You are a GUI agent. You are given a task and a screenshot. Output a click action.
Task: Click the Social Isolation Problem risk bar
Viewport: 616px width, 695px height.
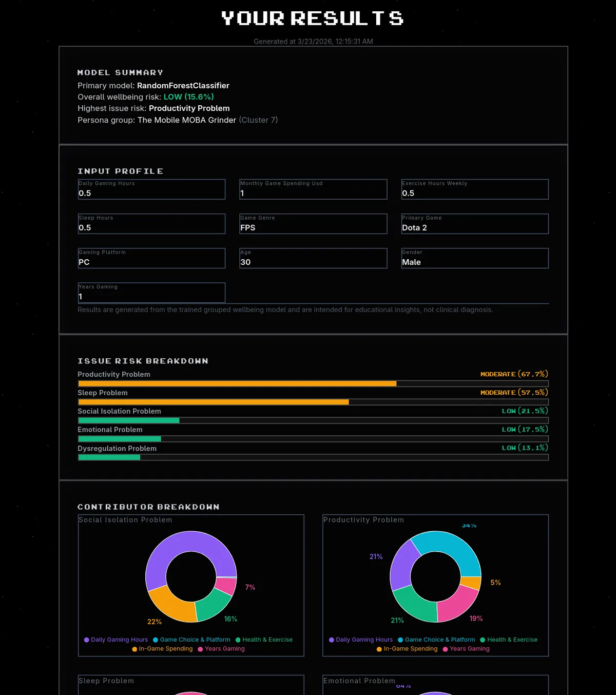pyautogui.click(x=313, y=420)
